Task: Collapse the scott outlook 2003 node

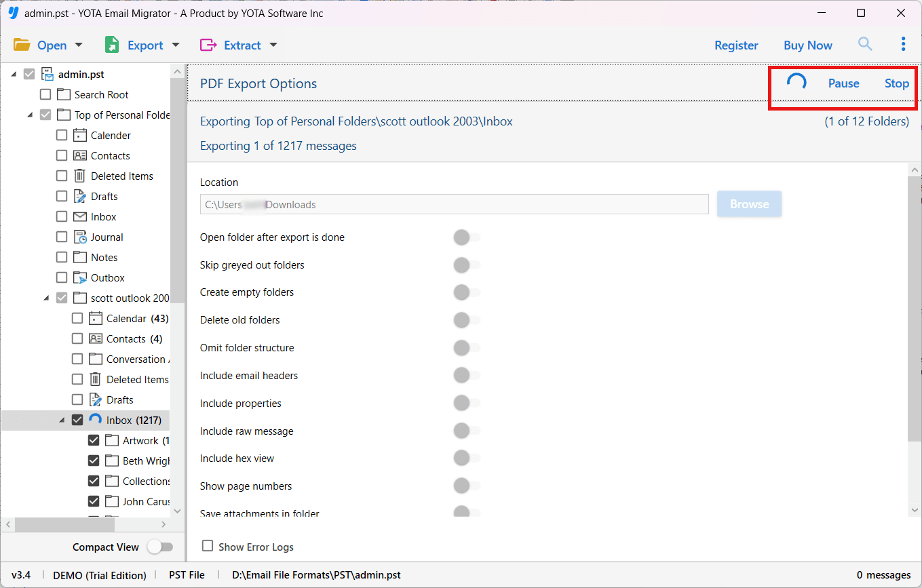Action: coord(46,297)
